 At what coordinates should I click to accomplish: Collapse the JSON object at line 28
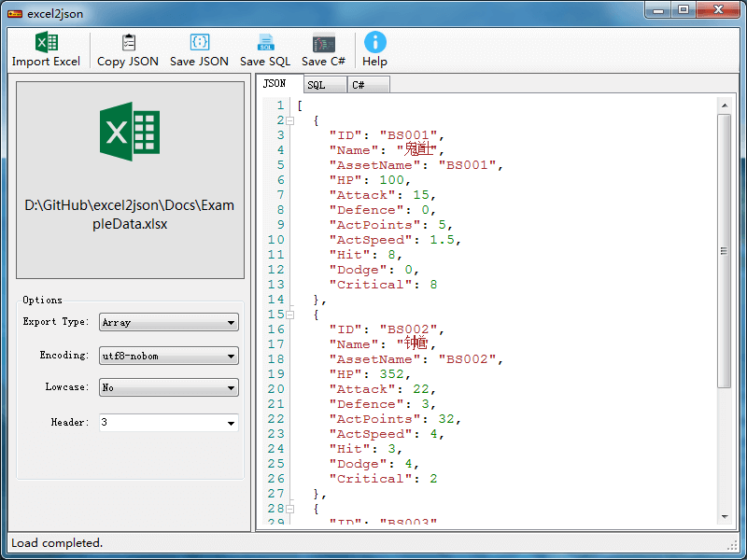290,509
